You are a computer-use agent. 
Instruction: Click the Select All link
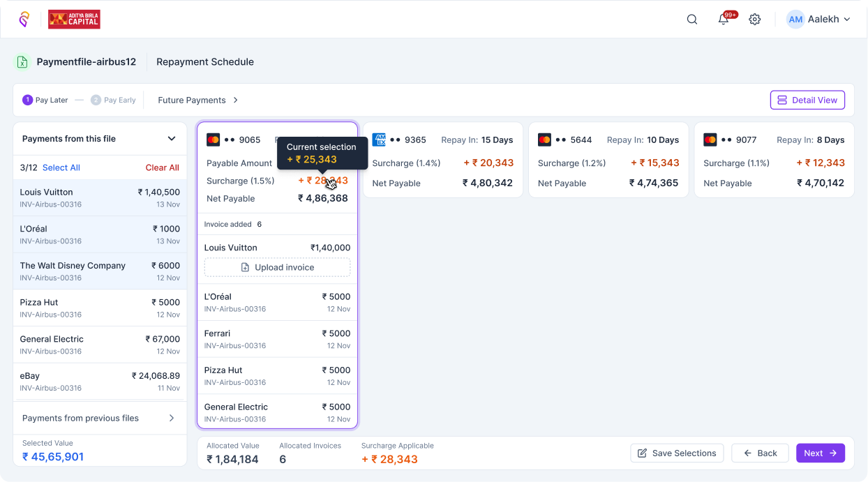tap(61, 168)
